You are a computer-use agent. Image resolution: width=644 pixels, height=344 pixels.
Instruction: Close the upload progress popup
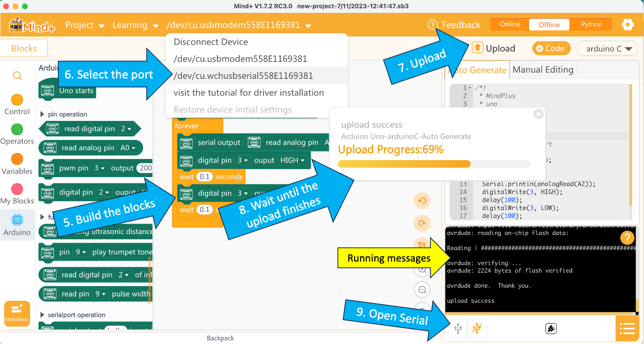[x=538, y=114]
